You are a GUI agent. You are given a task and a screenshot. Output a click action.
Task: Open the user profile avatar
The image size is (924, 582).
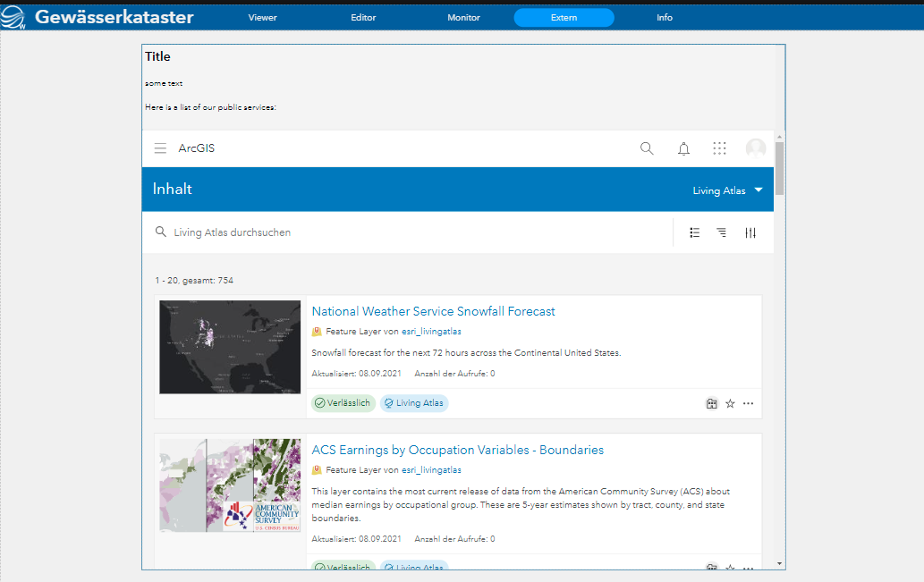tap(756, 148)
